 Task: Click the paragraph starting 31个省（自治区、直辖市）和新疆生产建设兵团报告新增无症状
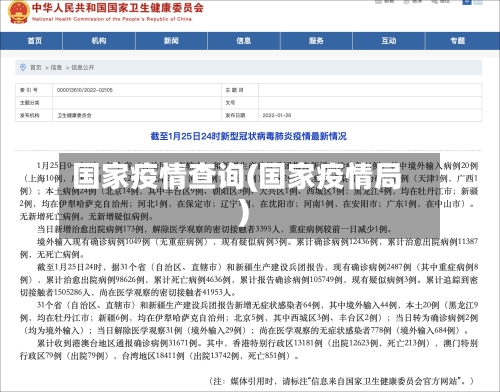249,318
